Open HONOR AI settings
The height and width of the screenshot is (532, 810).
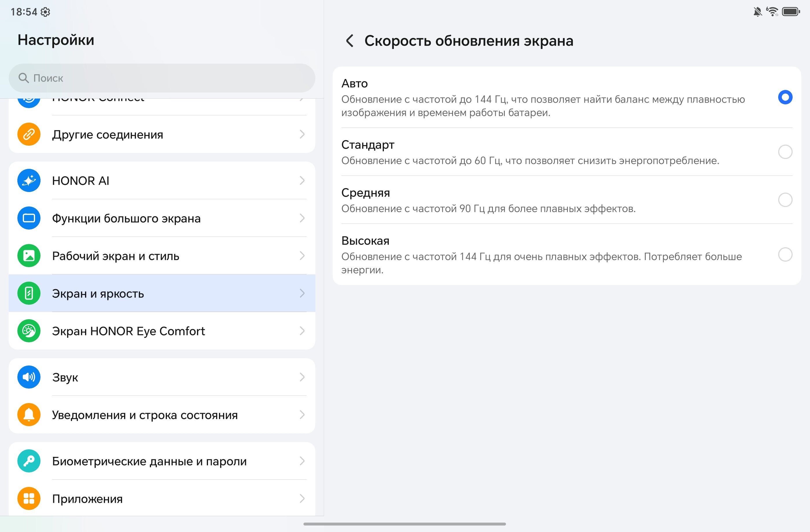(x=162, y=181)
